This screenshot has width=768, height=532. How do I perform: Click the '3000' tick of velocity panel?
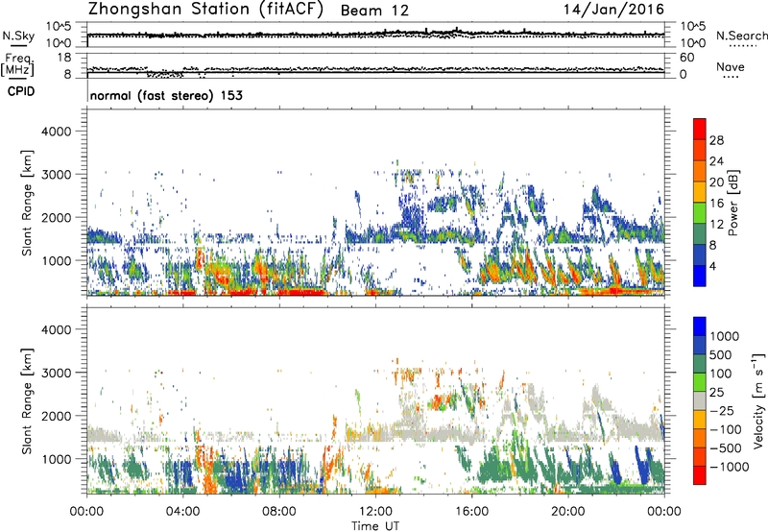[56, 373]
